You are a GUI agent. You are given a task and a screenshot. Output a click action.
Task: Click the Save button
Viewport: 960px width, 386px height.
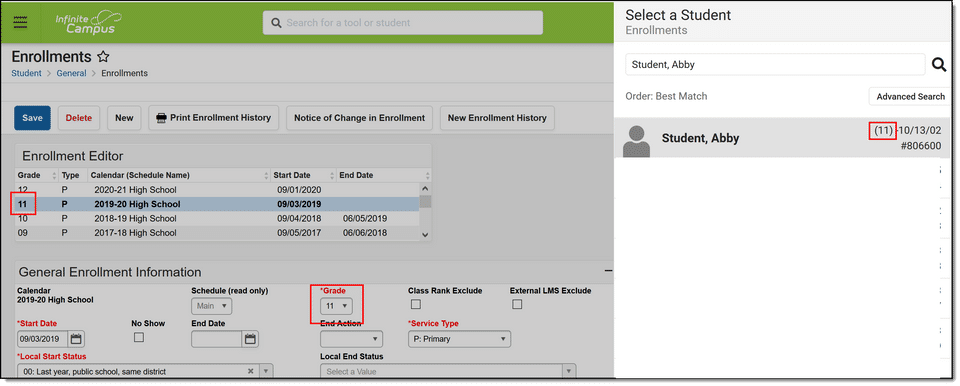[x=32, y=118]
